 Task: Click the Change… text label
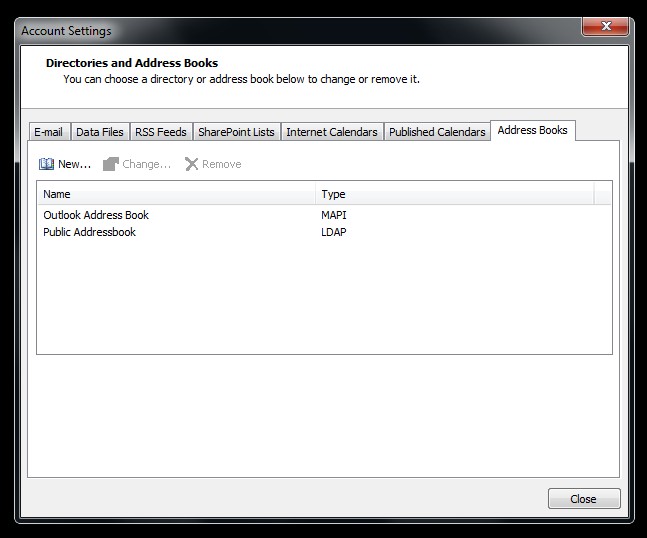tap(146, 164)
